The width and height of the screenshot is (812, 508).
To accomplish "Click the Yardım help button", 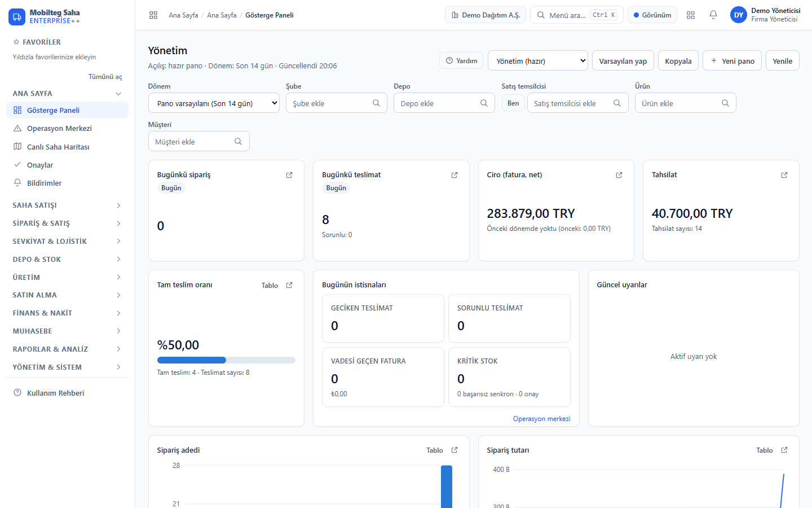I will 461,61.
